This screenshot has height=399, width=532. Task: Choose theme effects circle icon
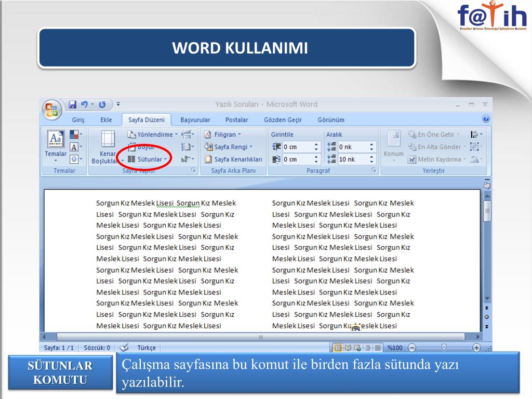tap(75, 159)
